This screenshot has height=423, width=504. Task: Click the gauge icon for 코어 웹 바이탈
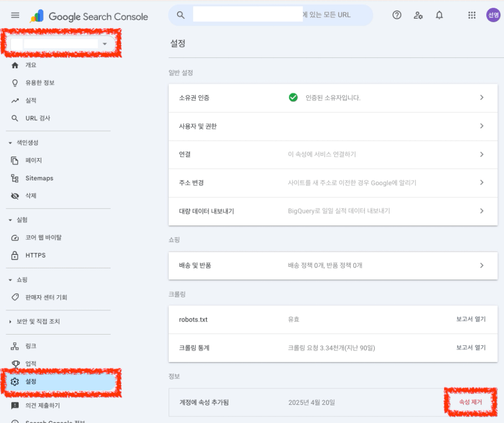(x=15, y=238)
